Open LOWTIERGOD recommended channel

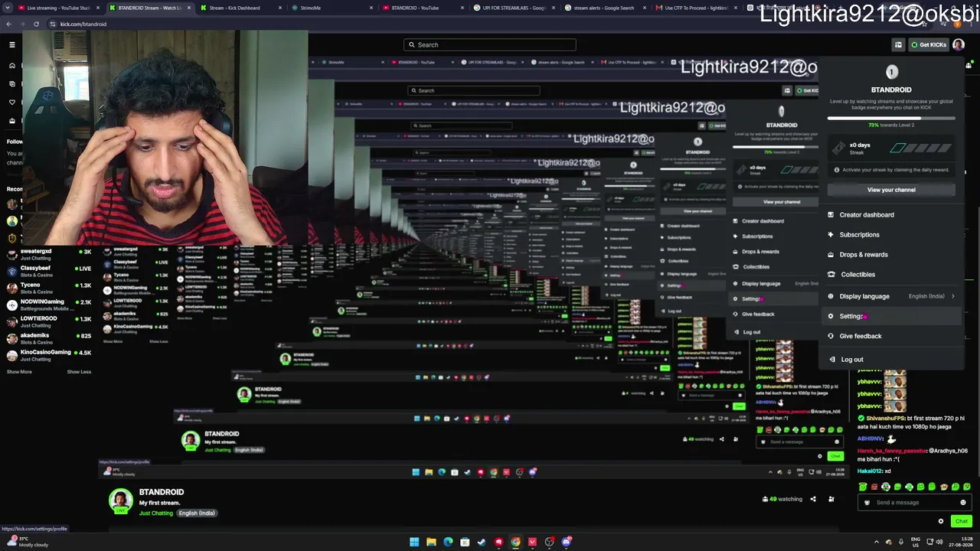pyautogui.click(x=49, y=321)
